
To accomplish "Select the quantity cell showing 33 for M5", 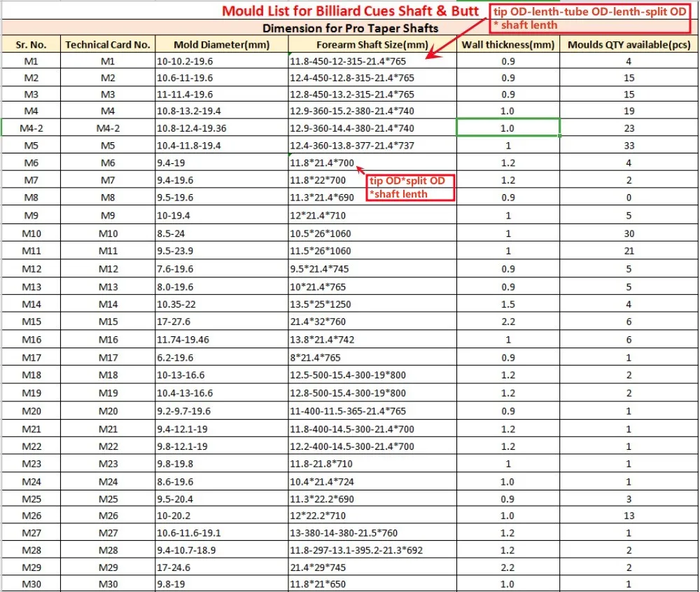I will 628,145.
